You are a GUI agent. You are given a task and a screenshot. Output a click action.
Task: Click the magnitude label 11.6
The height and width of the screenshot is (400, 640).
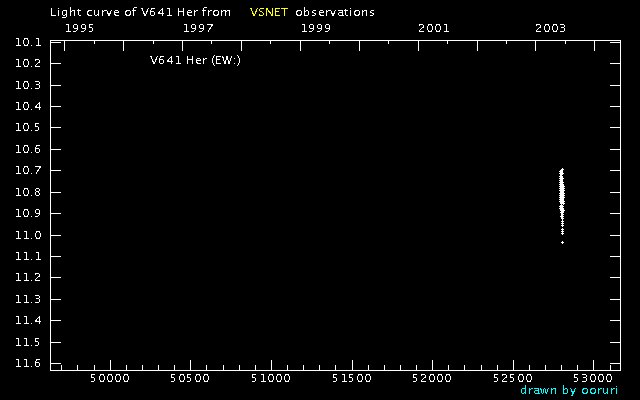(28, 363)
